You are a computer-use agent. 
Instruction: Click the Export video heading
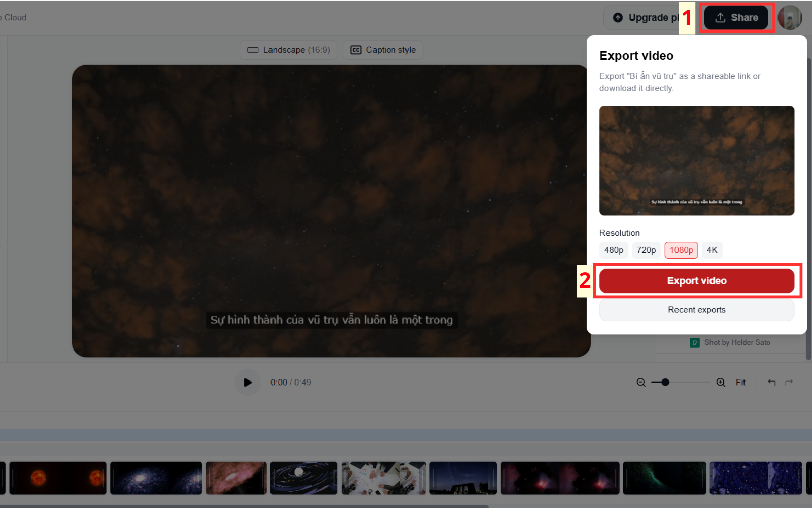click(636, 56)
